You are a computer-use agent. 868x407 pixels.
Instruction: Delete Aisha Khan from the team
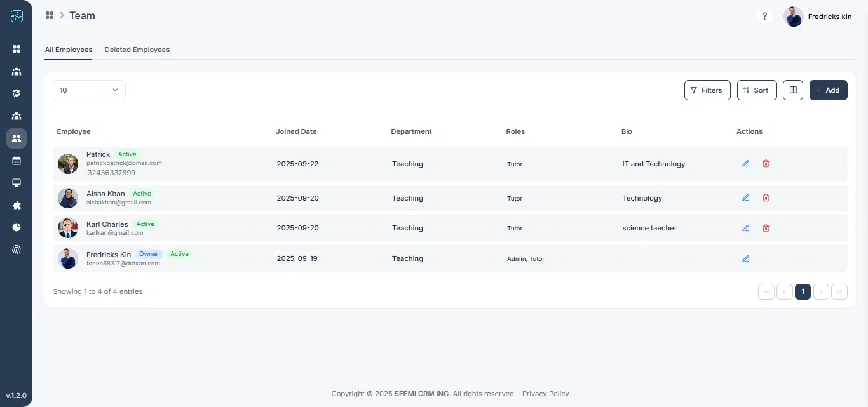coord(766,197)
